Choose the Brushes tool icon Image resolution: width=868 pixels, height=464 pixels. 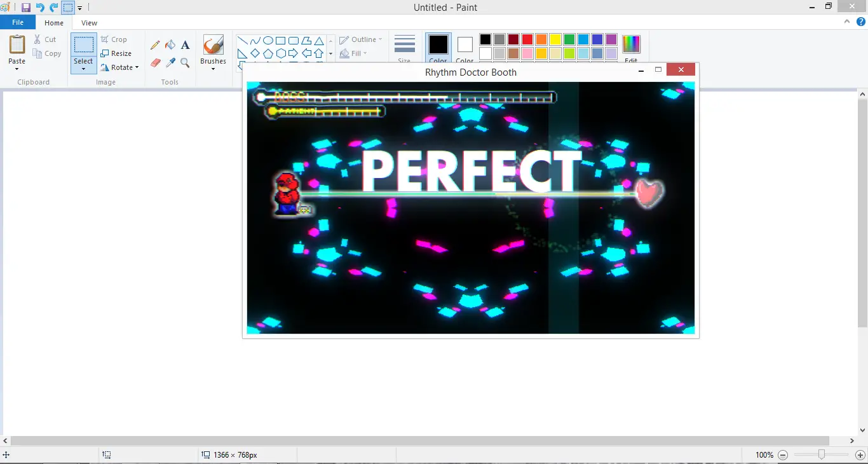point(213,44)
